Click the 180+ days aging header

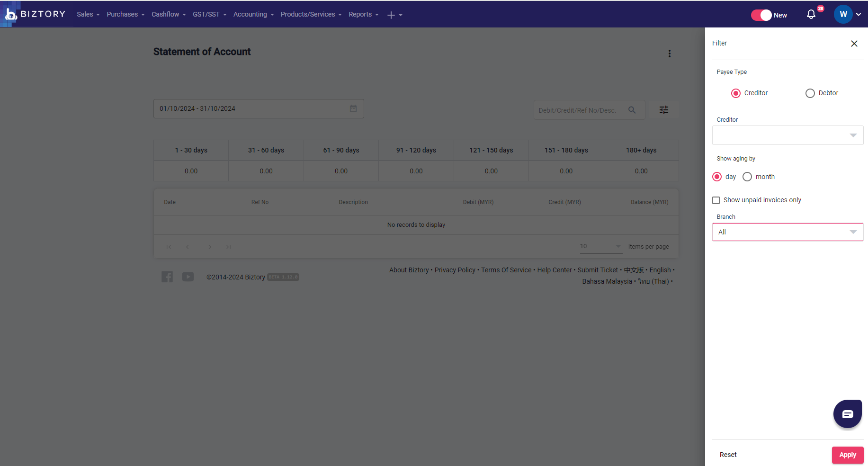[x=641, y=150]
